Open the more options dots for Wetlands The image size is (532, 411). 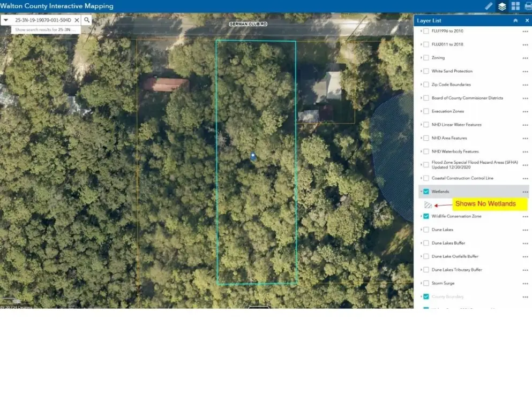[x=525, y=192]
